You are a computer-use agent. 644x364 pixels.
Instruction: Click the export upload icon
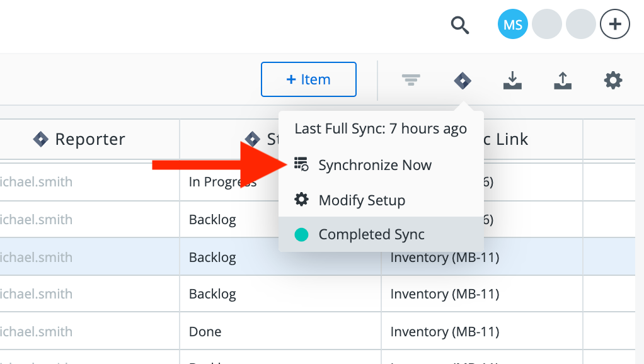point(563,80)
